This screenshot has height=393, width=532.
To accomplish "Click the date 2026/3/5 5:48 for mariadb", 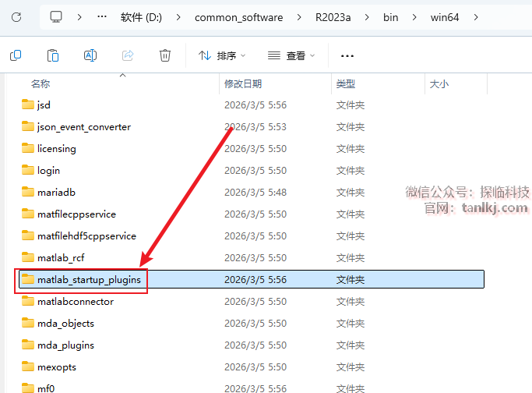I will (255, 193).
